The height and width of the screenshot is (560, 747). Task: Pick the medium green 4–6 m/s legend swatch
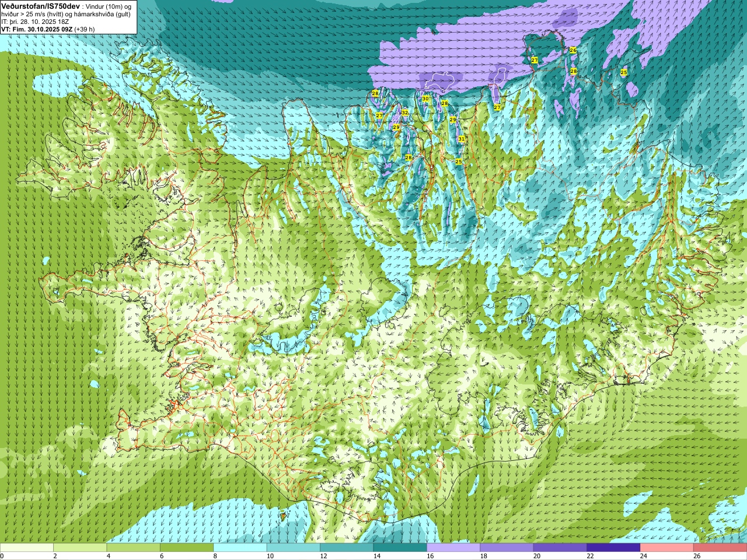click(x=134, y=547)
